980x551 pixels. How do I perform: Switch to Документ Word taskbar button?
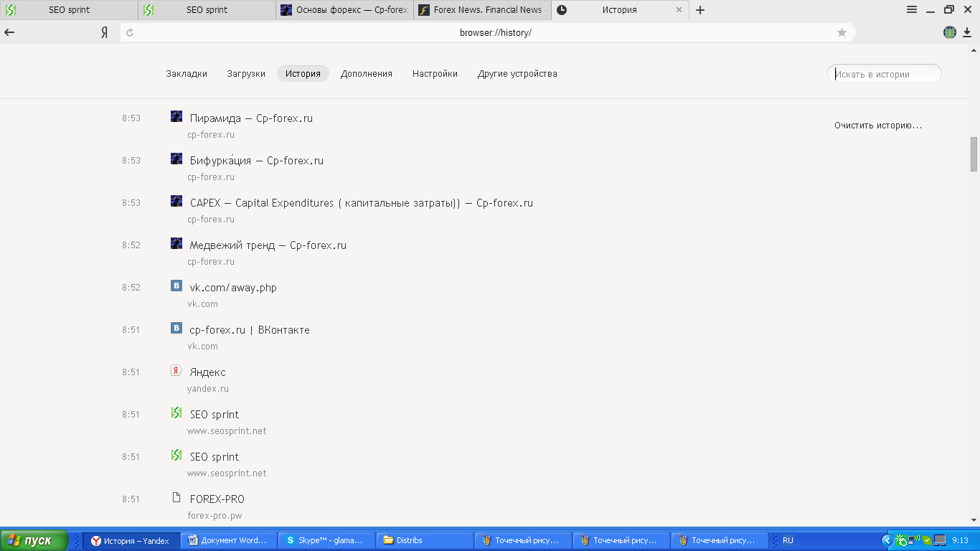point(228,540)
